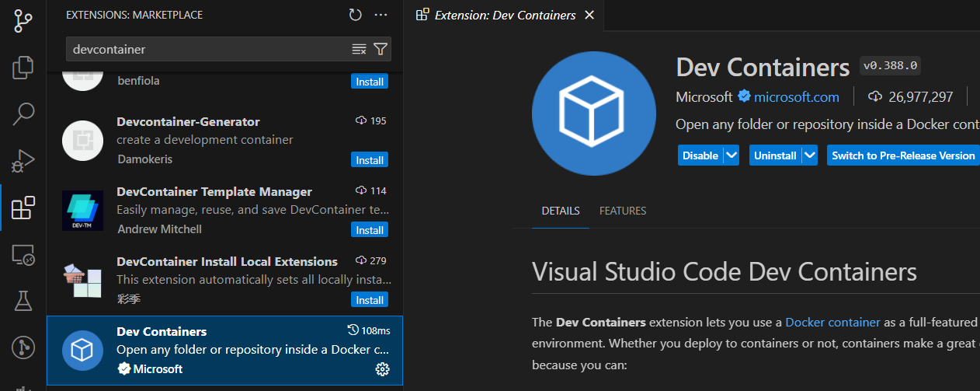Viewport: 980px width, 391px height.
Task: Select the DETAILS tab
Action: (561, 211)
